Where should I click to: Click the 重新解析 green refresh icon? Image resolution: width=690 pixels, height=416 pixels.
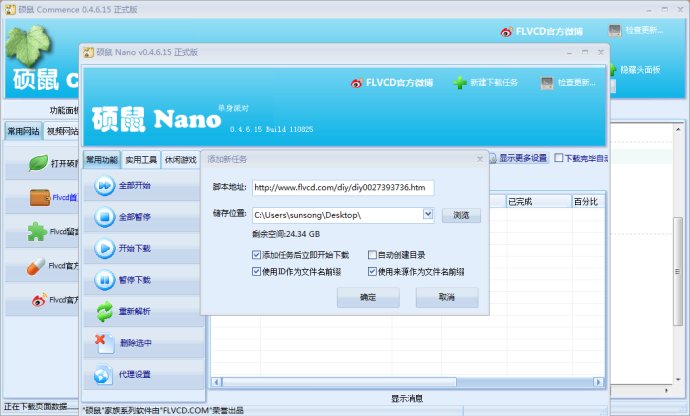[x=105, y=311]
